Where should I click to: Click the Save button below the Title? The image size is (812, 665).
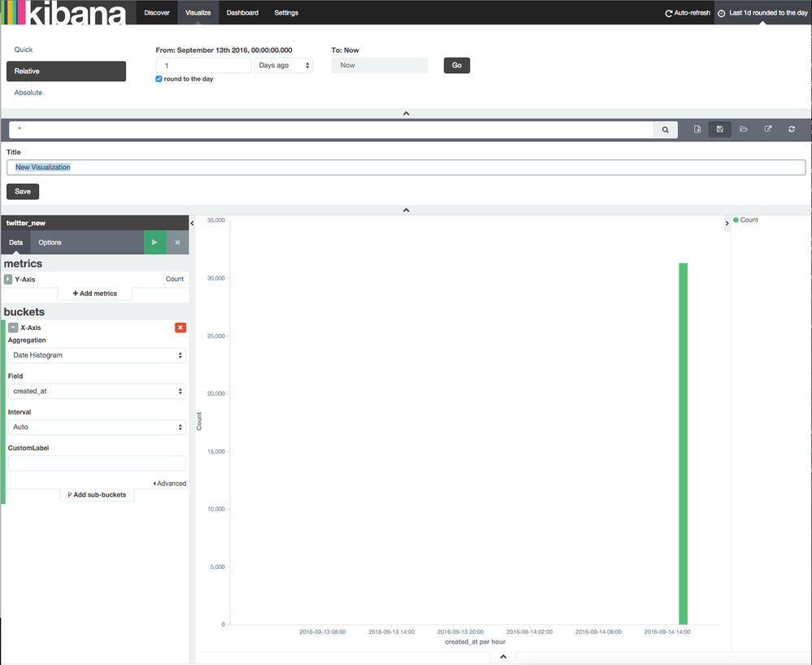22,191
